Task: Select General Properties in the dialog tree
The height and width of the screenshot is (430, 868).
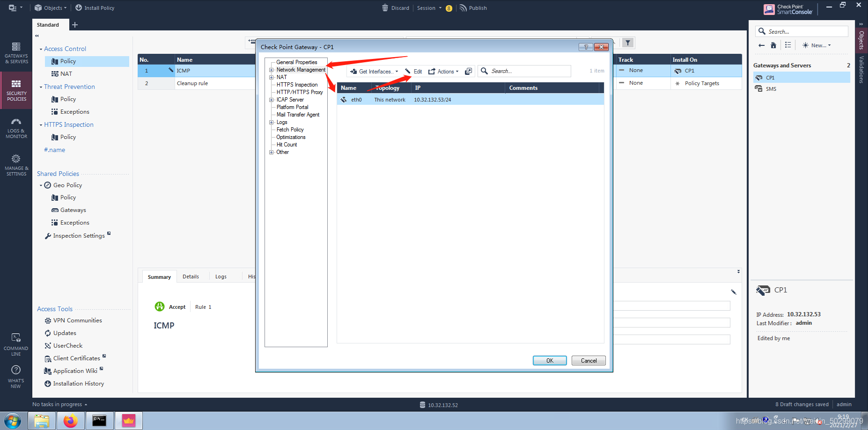Action: 297,62
